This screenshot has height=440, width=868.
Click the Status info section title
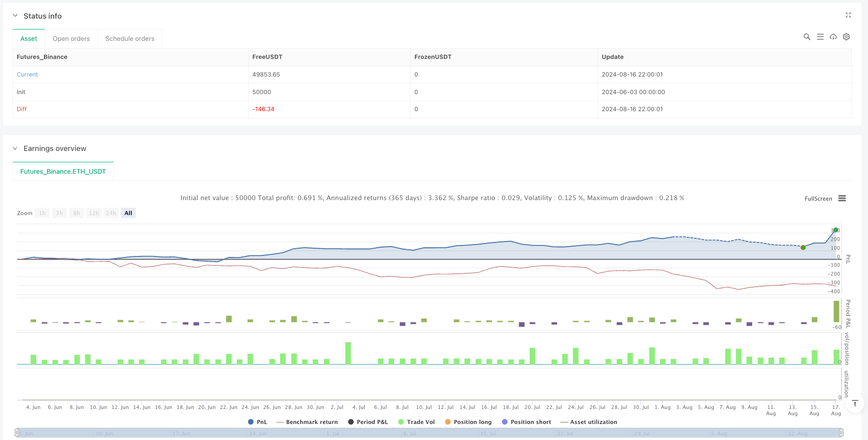(x=42, y=16)
